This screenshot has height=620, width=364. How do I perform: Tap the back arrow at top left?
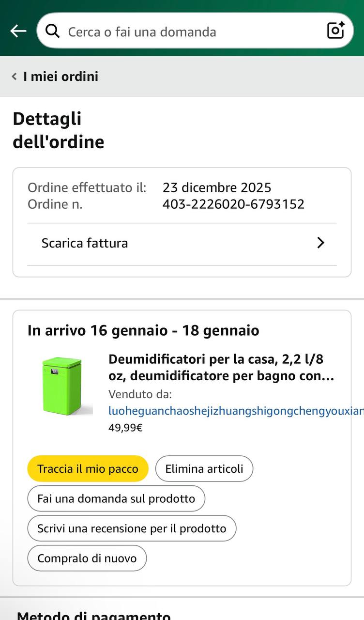click(18, 31)
